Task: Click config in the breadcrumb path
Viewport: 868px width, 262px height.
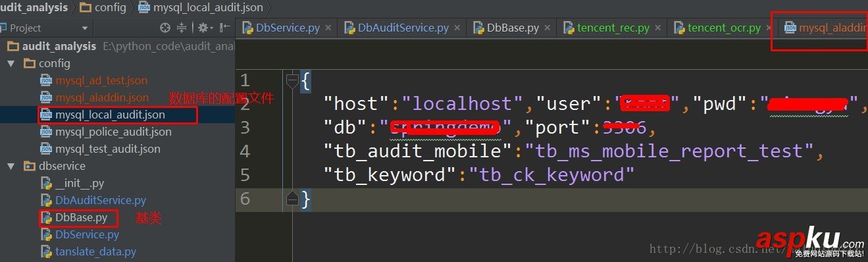Action: (x=111, y=8)
